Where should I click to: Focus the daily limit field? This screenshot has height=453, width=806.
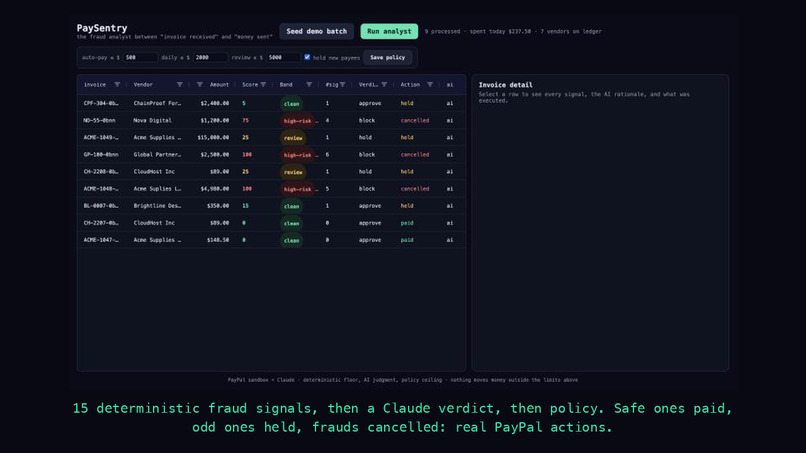tap(210, 58)
